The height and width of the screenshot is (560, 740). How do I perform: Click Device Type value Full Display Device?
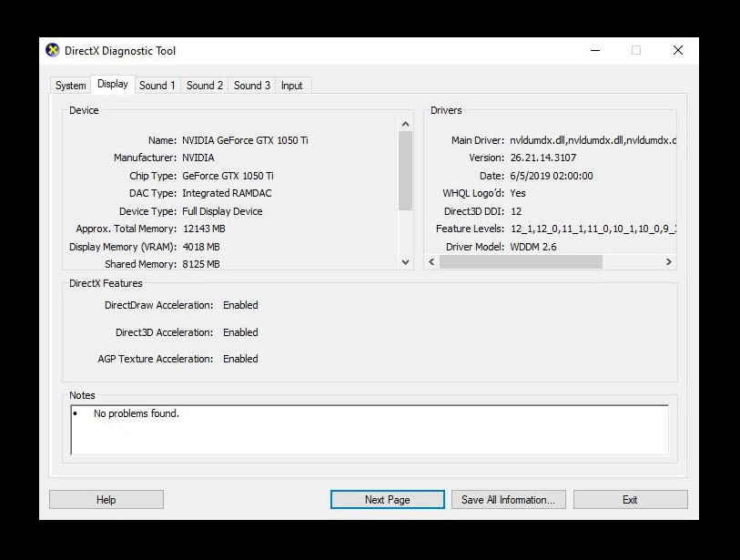click(222, 211)
